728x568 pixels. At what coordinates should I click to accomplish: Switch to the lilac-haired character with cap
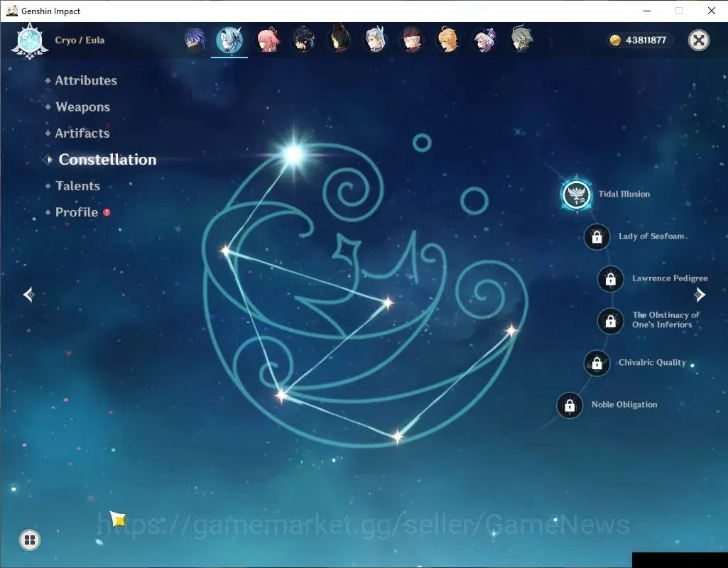[484, 40]
